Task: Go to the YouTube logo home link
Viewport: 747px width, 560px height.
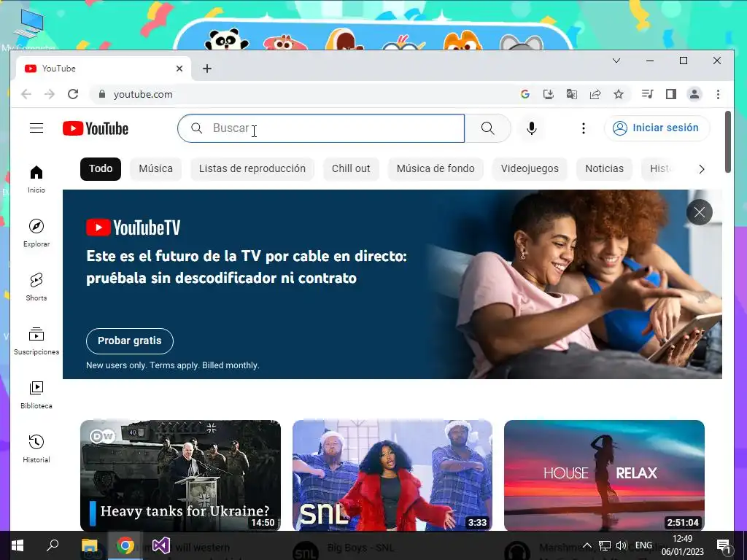Action: click(96, 128)
